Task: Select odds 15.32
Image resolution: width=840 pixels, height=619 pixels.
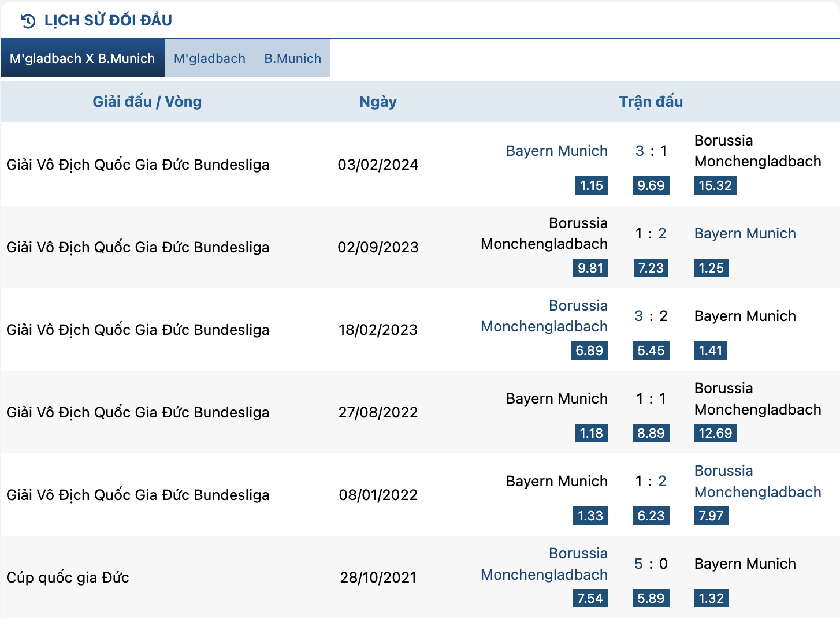Action: (715, 185)
